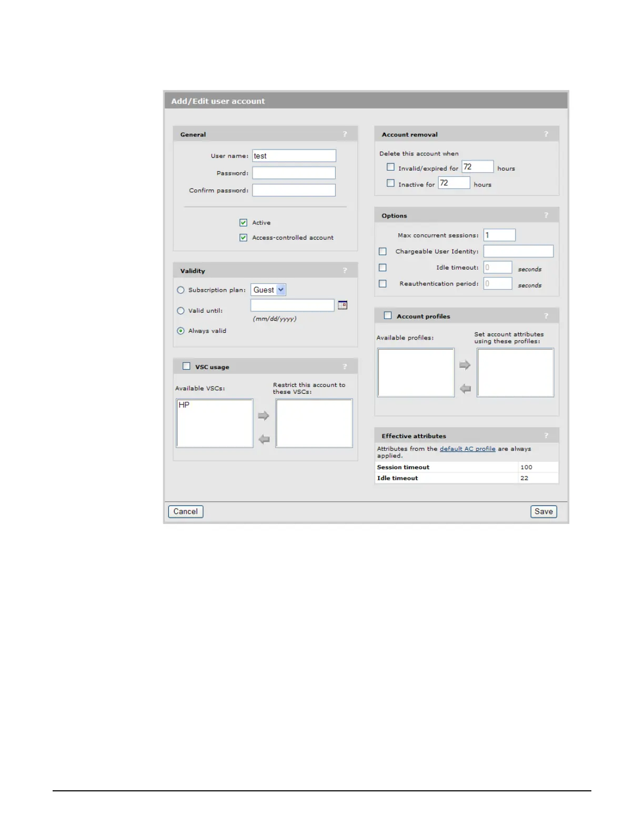Select HP in the Available VSCs list
The image size is (644, 834).
184,405
